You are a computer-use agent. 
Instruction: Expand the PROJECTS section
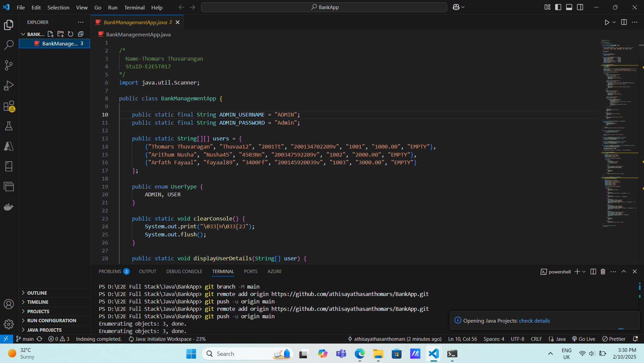pos(54,311)
